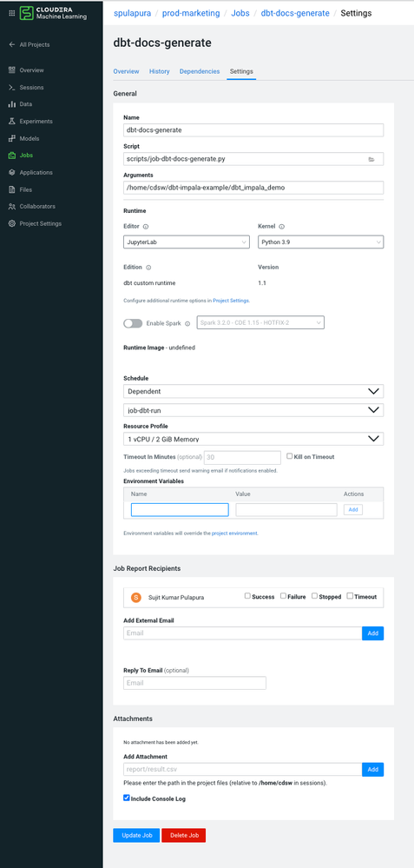Add the environment variable

(353, 510)
